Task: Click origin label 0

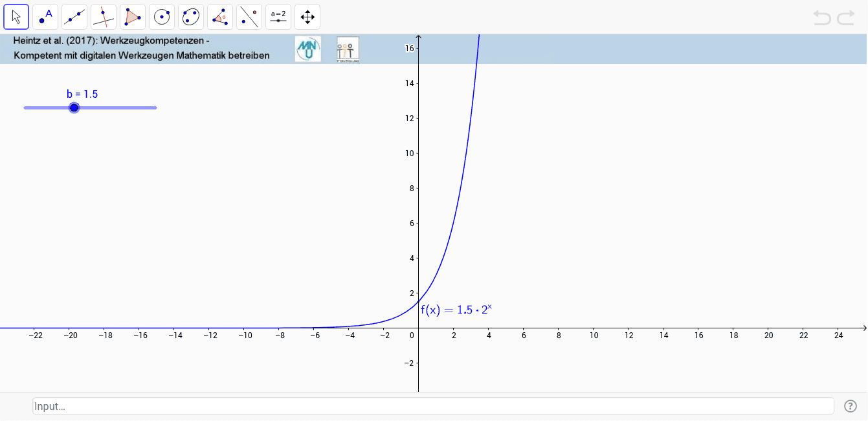Action: (x=412, y=335)
